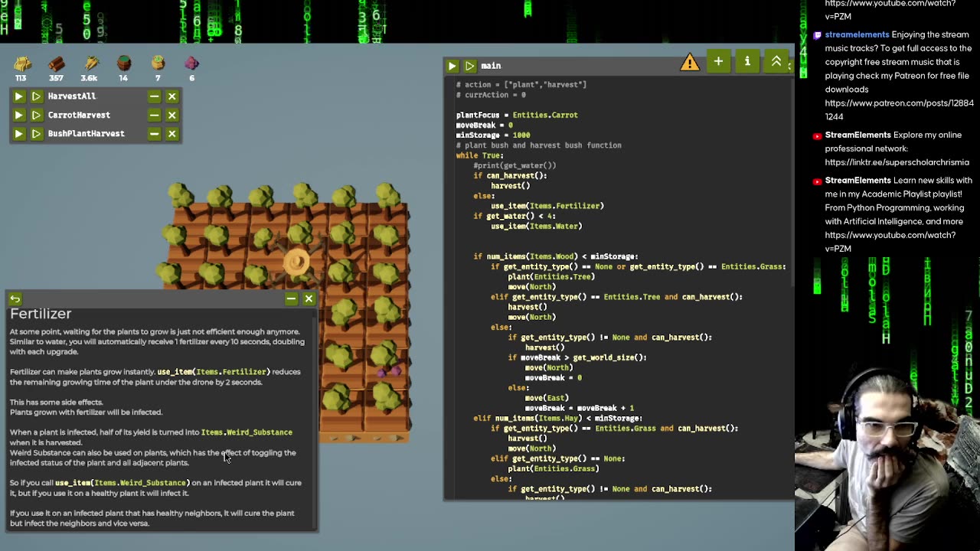Click use_item(Items.Fertilizer) in help text

click(214, 372)
